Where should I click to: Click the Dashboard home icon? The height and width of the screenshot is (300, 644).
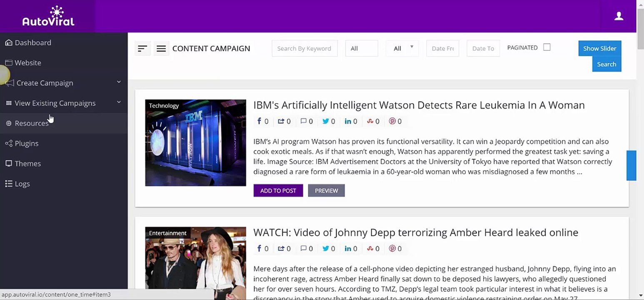(9, 42)
